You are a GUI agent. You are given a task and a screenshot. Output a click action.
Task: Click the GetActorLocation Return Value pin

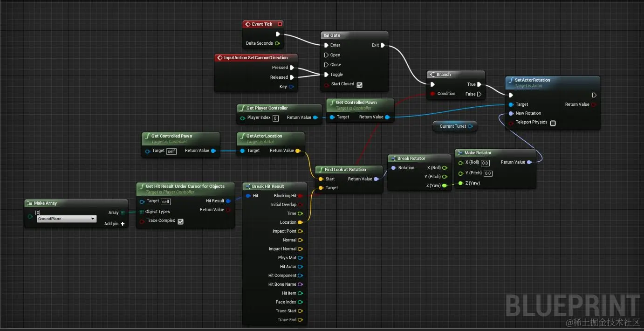[x=298, y=151]
